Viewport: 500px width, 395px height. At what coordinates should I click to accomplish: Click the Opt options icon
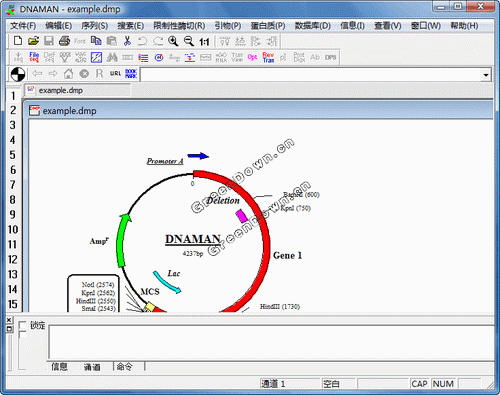click(x=252, y=57)
